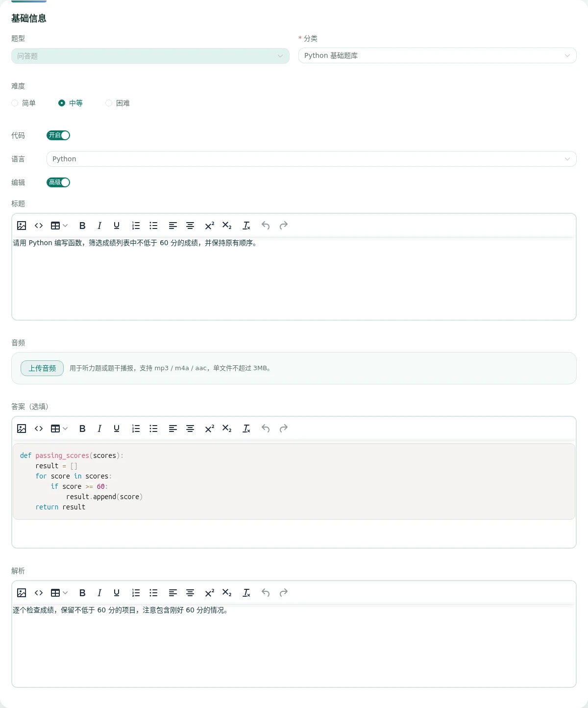This screenshot has height=708, width=588.
Task: Select 中等 difficulty radio button
Action: coord(62,103)
